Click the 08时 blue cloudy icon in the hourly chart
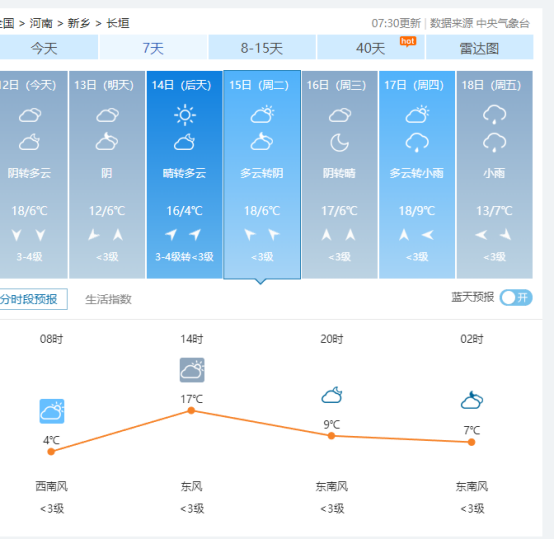The image size is (554, 539). [x=52, y=411]
